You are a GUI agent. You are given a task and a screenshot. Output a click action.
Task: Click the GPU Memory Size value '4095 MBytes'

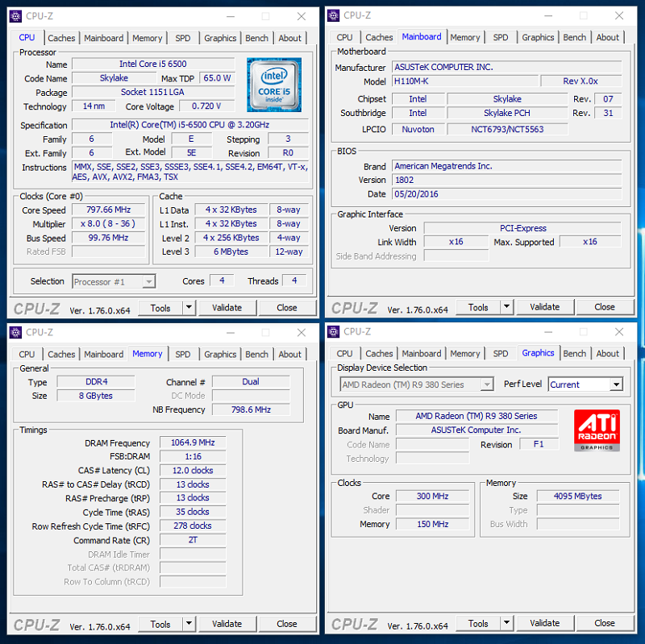click(x=578, y=497)
